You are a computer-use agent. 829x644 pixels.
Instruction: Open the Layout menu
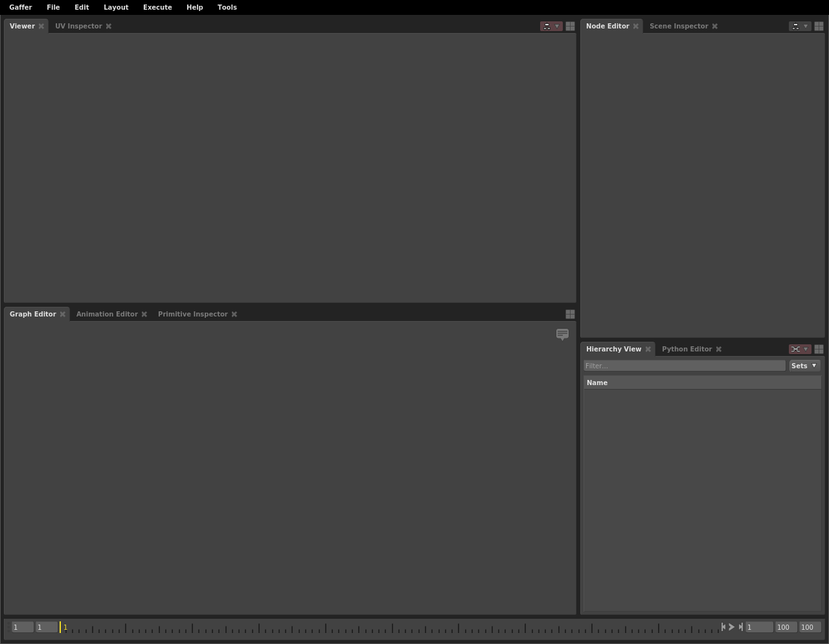tap(116, 7)
